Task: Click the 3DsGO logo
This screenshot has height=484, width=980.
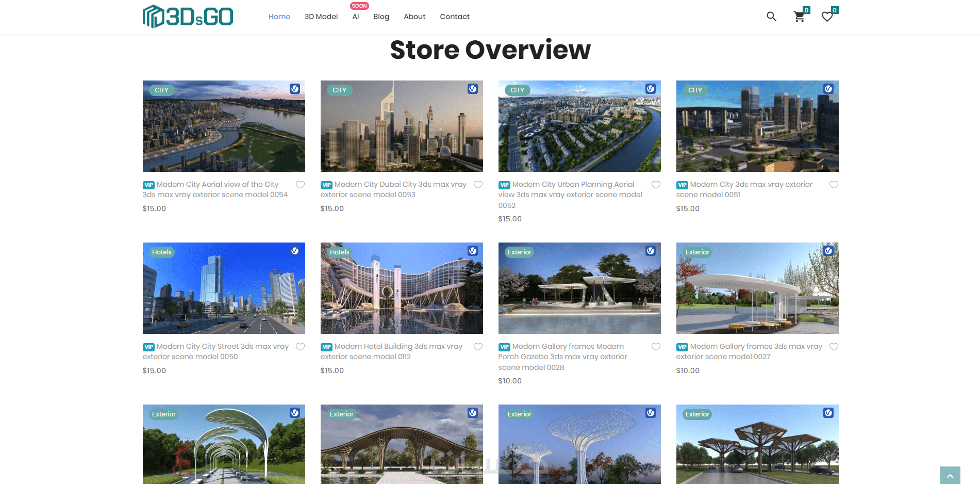Action: point(188,17)
